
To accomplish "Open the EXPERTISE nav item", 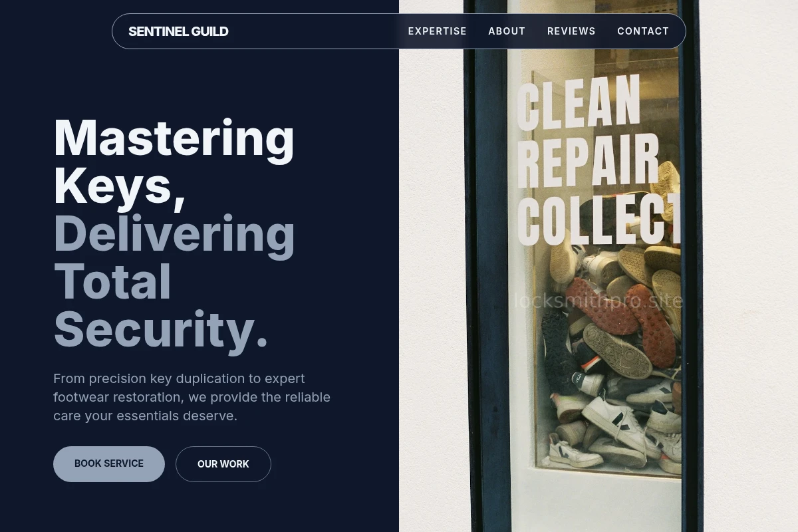I will coord(438,31).
